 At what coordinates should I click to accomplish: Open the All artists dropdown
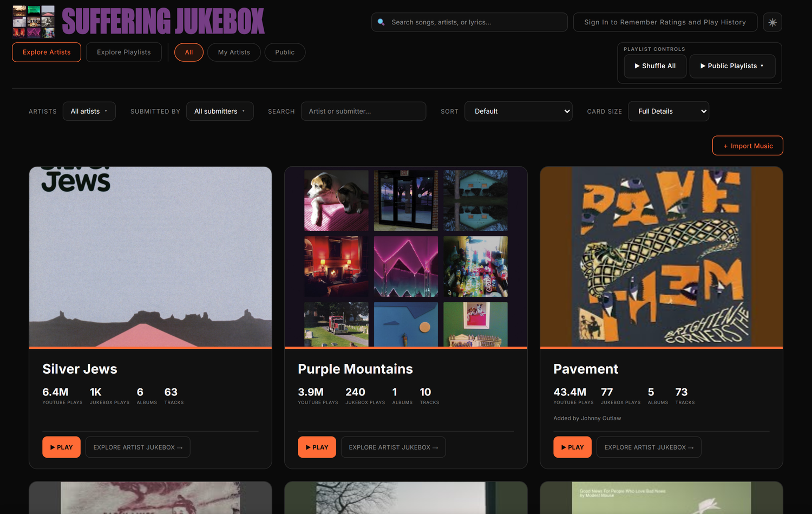(x=89, y=111)
